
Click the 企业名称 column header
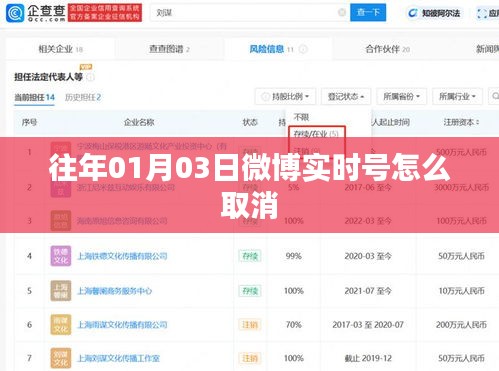[139, 122]
